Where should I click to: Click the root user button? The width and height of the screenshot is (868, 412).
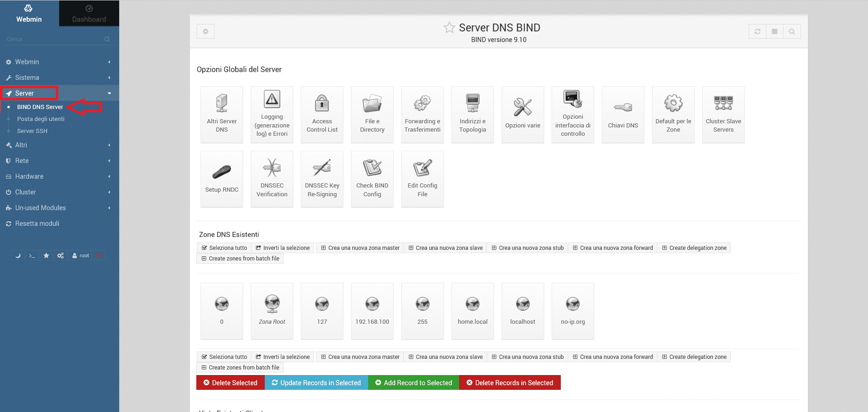click(80, 255)
